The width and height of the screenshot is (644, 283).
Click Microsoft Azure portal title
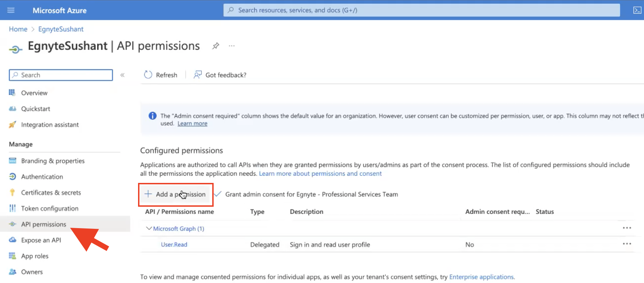[59, 10]
